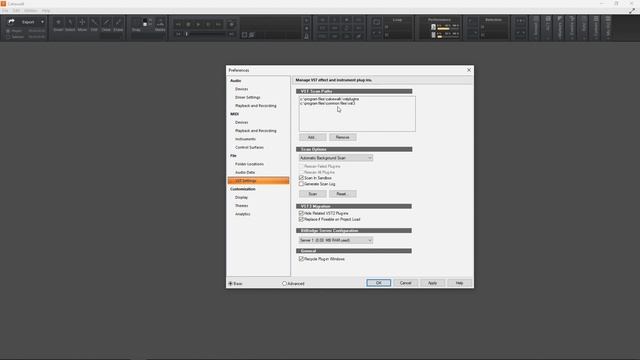This screenshot has width=640, height=360.
Task: Click the Export arrow icon
Action: point(11,22)
